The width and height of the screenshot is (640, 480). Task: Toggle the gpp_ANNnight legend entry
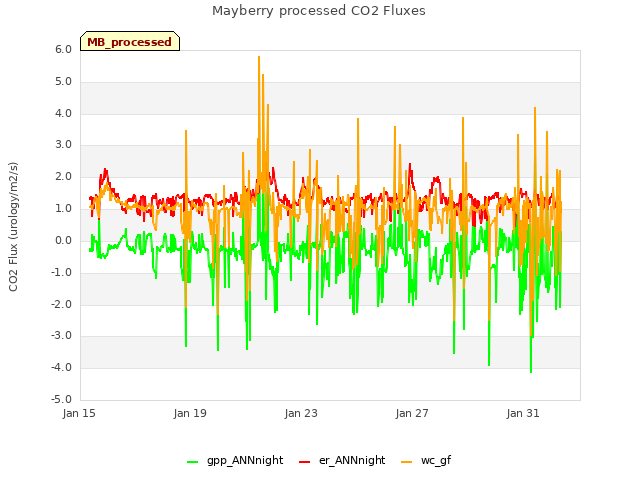pyautogui.click(x=235, y=460)
